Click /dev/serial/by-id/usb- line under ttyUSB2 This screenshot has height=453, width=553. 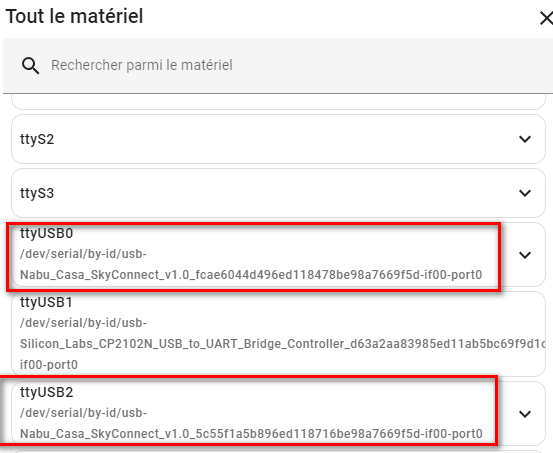click(83, 412)
